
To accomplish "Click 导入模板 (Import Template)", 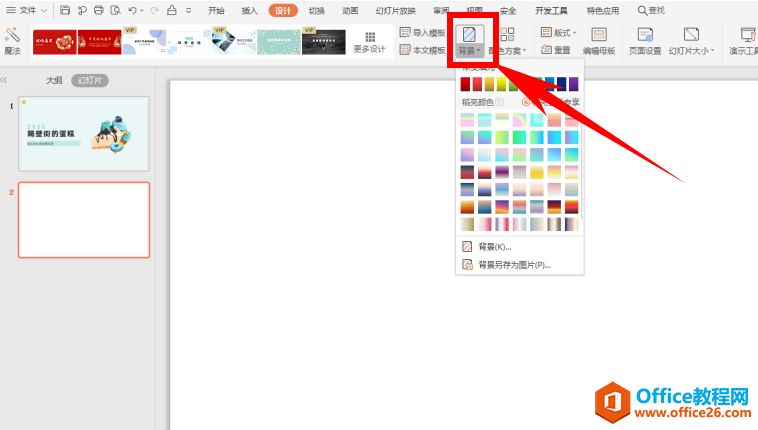I will [422, 33].
